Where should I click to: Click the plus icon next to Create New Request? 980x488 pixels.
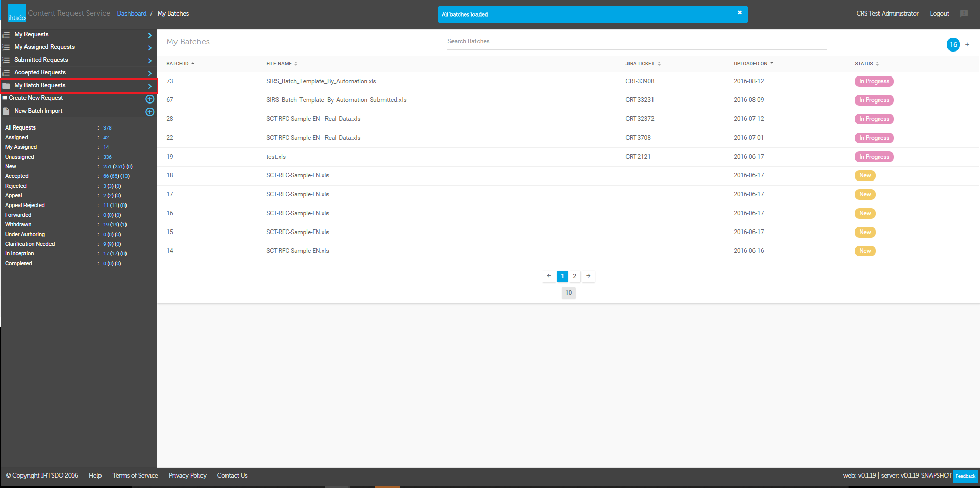pos(150,99)
